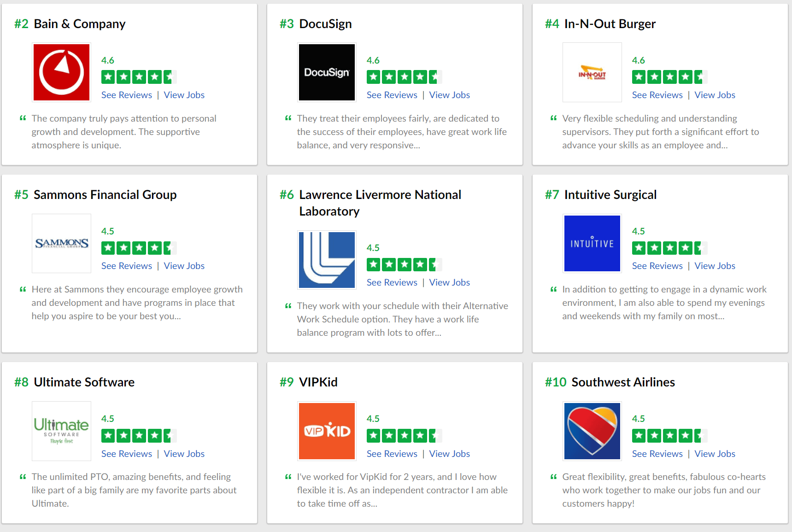The height and width of the screenshot is (532, 792).
Task: View Jobs at Ultimate Software
Action: (x=184, y=454)
